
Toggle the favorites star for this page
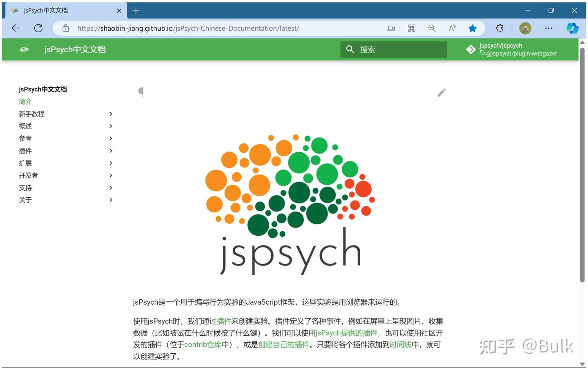point(472,28)
